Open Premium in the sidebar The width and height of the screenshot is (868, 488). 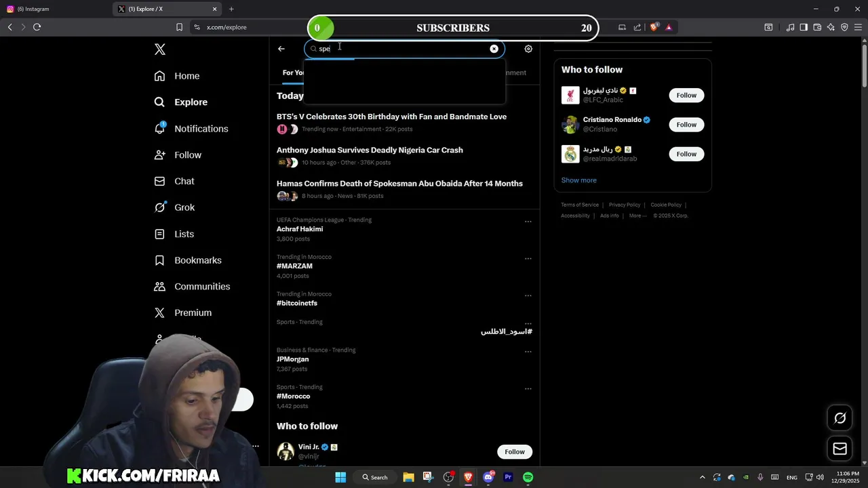183,313
